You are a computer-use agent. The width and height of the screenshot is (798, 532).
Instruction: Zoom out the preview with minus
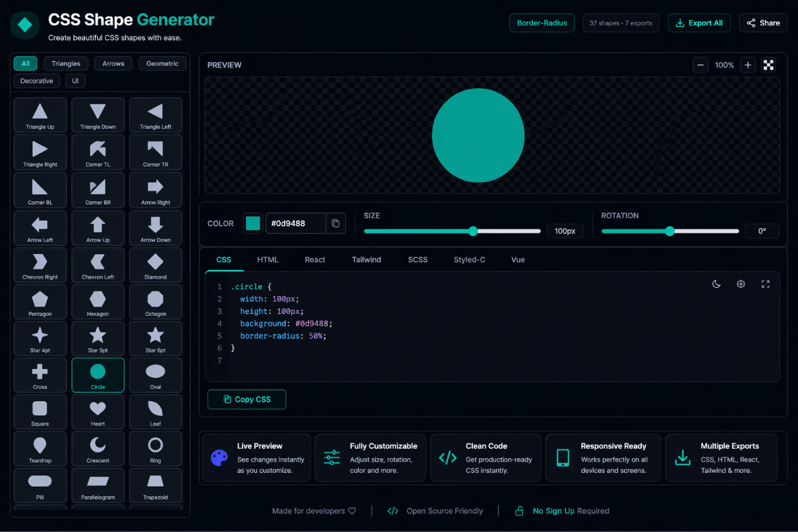click(700, 65)
